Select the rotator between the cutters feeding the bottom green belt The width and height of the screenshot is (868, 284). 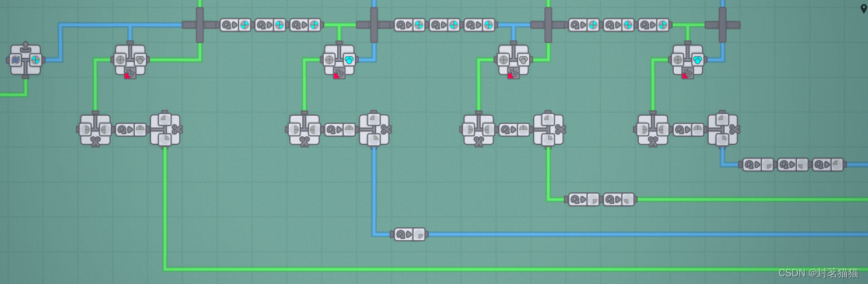click(131, 130)
